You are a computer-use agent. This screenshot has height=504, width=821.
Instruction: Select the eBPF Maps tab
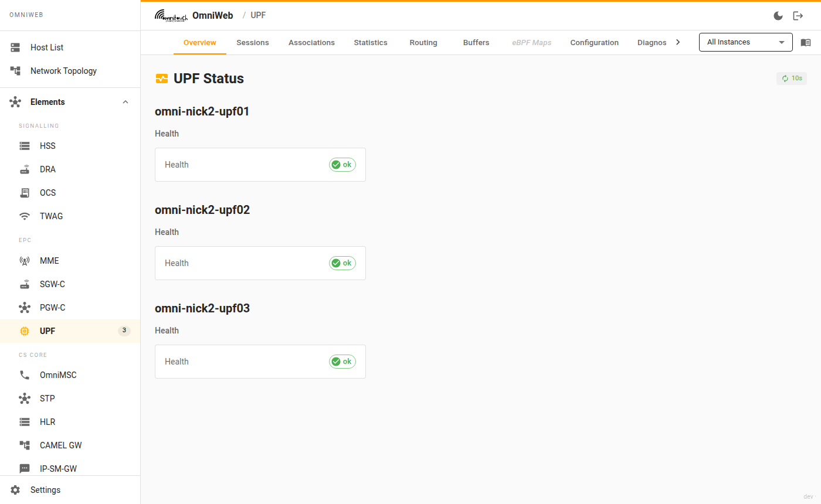[532, 43]
